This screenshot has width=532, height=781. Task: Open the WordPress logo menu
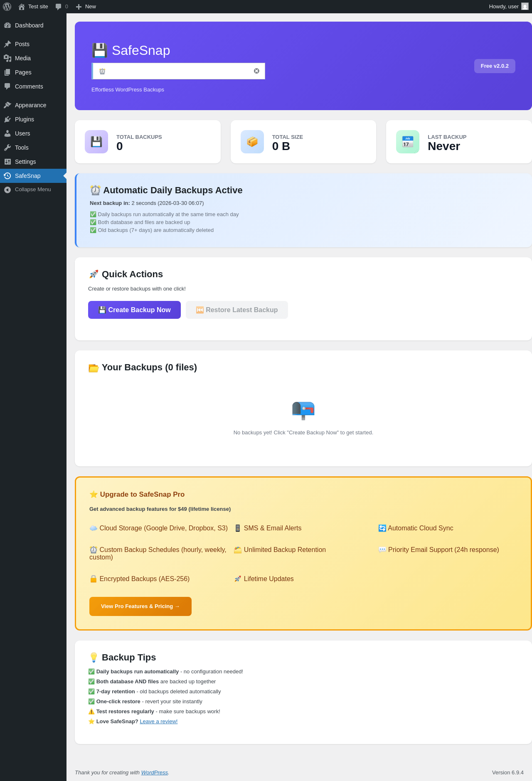click(x=7, y=7)
